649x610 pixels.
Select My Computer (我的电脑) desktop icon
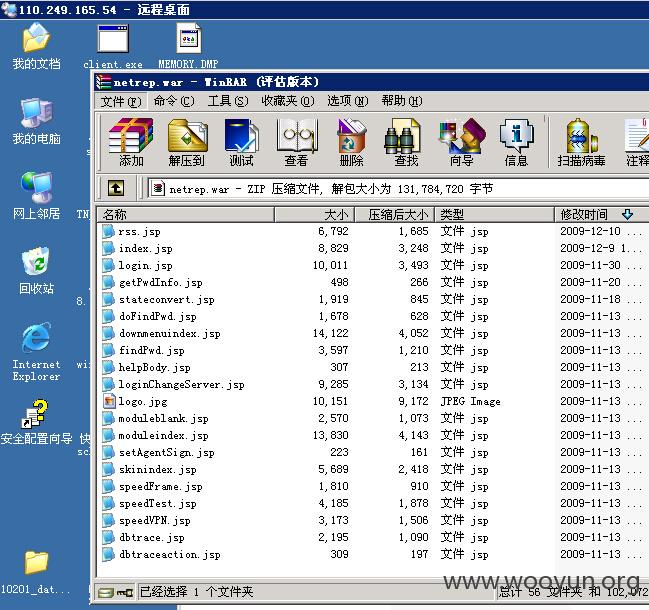tap(36, 121)
